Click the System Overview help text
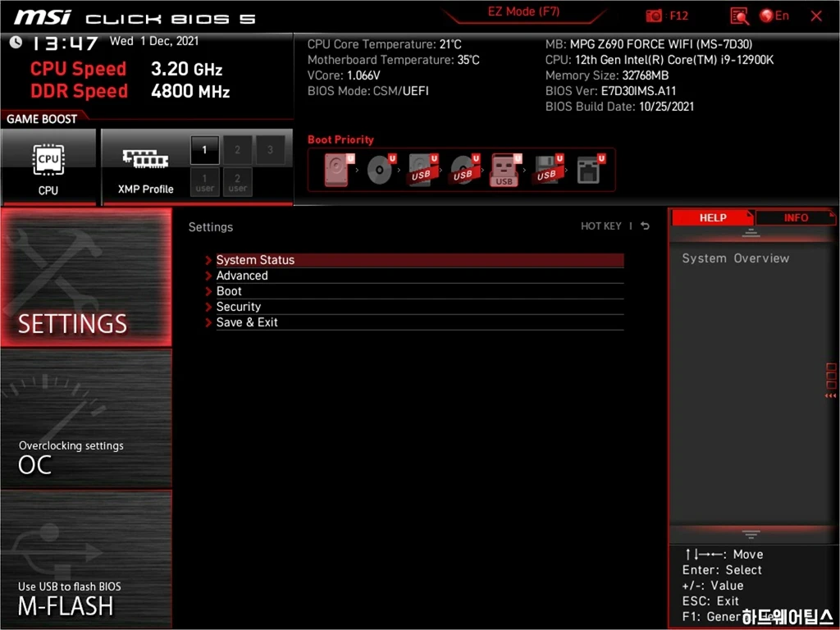This screenshot has width=840, height=630. pyautogui.click(x=736, y=258)
